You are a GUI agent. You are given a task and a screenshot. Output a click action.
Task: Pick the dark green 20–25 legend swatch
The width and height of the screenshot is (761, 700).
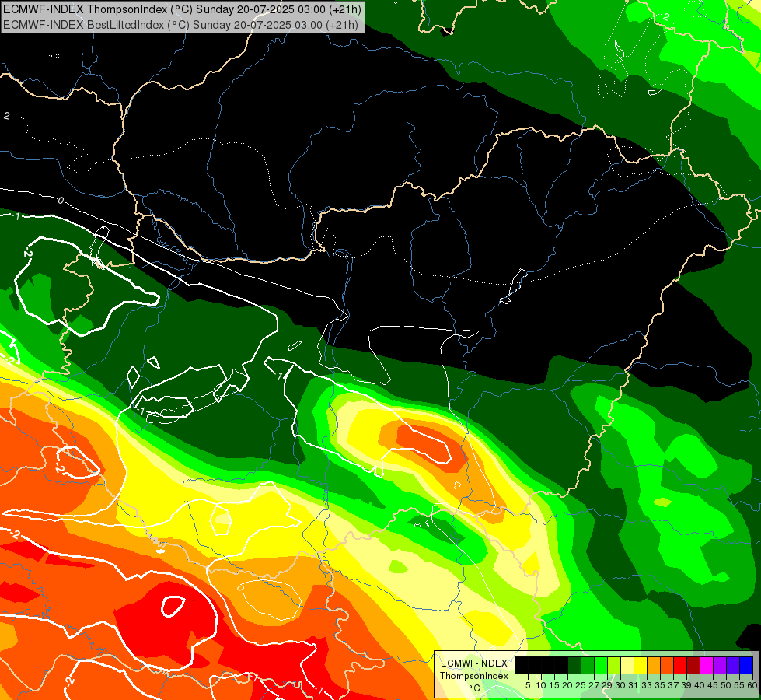pyautogui.click(x=574, y=665)
